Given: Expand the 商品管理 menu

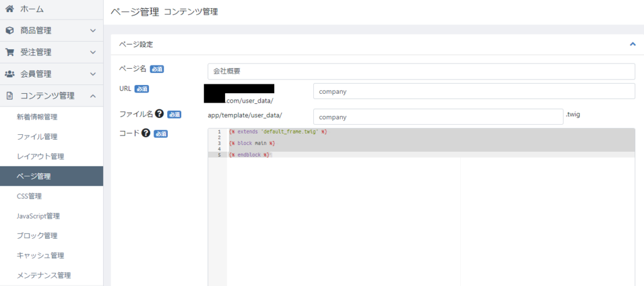Looking at the screenshot, I should [x=92, y=30].
